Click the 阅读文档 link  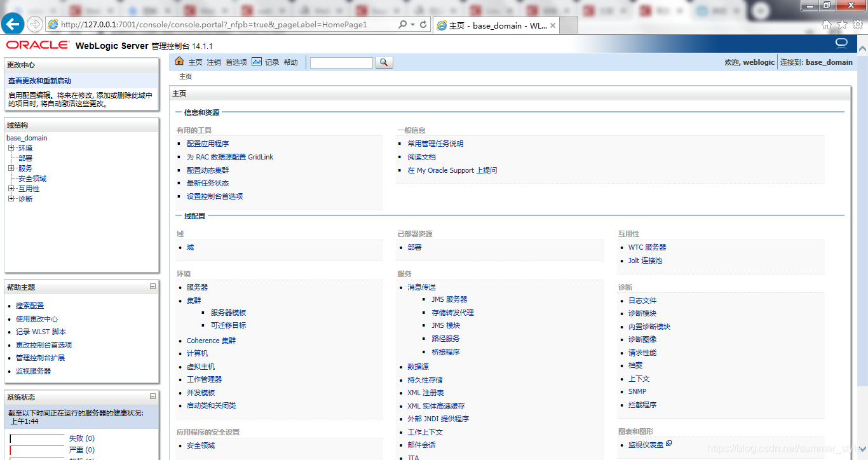[421, 157]
